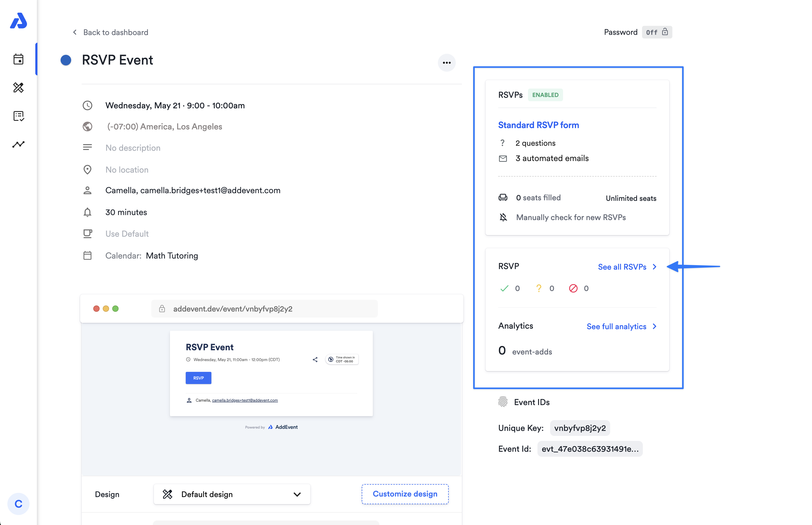Click the chevron next to See all RSVPs

[654, 267]
